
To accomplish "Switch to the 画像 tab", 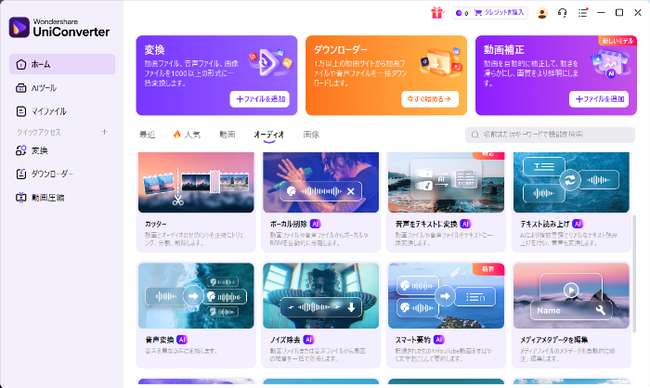I will point(311,134).
